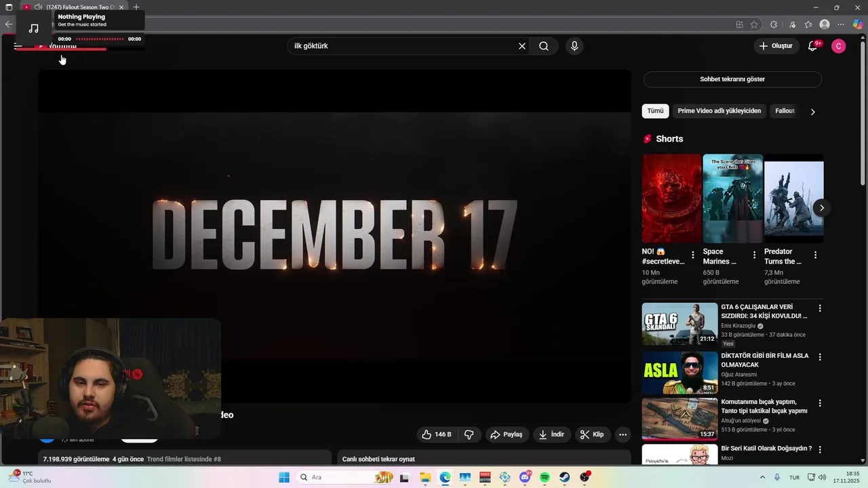Dislike the video with thumbs down

pos(469,434)
